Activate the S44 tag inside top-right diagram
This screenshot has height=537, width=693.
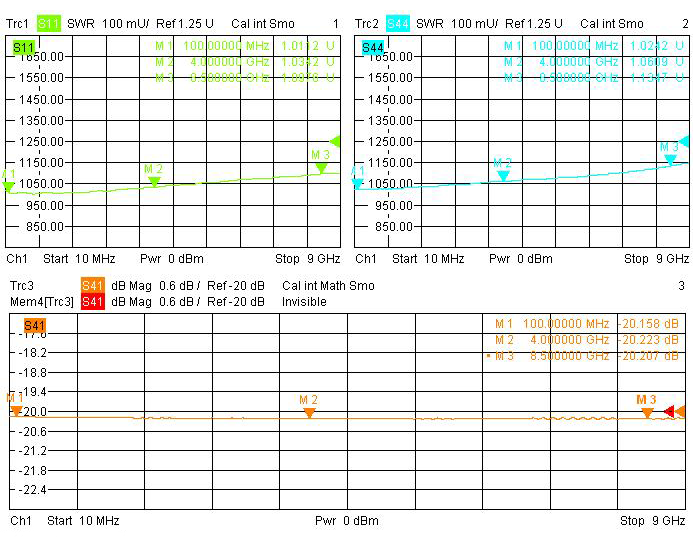tap(372, 47)
